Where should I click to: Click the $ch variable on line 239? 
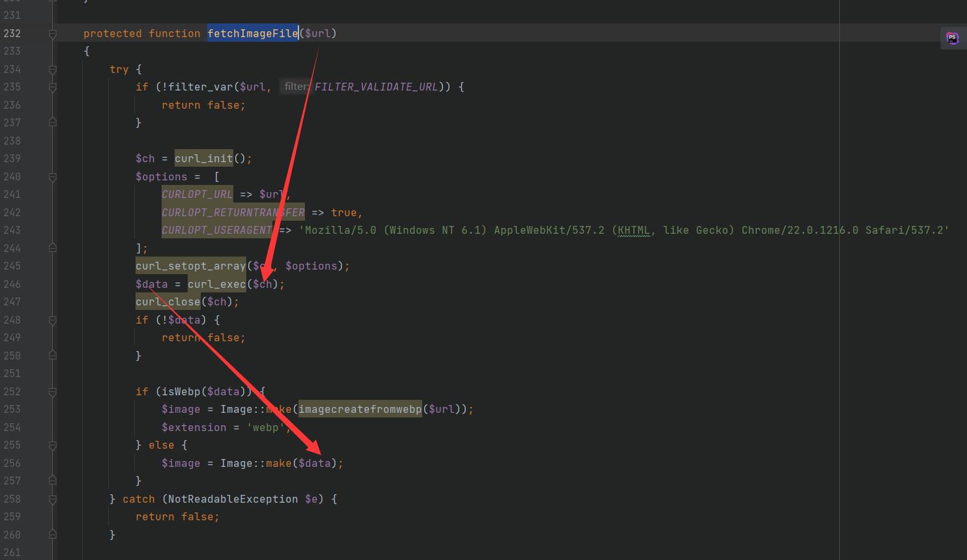(145, 158)
